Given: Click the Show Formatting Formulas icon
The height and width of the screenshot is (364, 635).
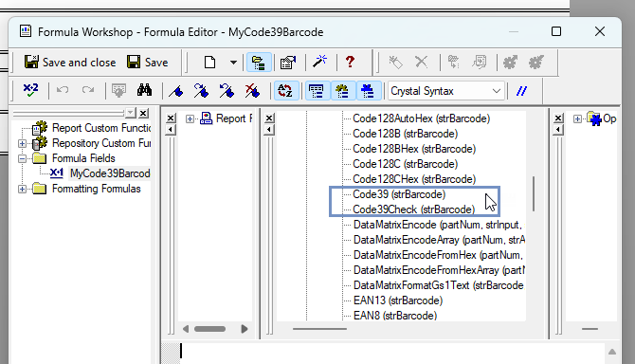Looking at the screenshot, I should pyautogui.click(x=480, y=62).
